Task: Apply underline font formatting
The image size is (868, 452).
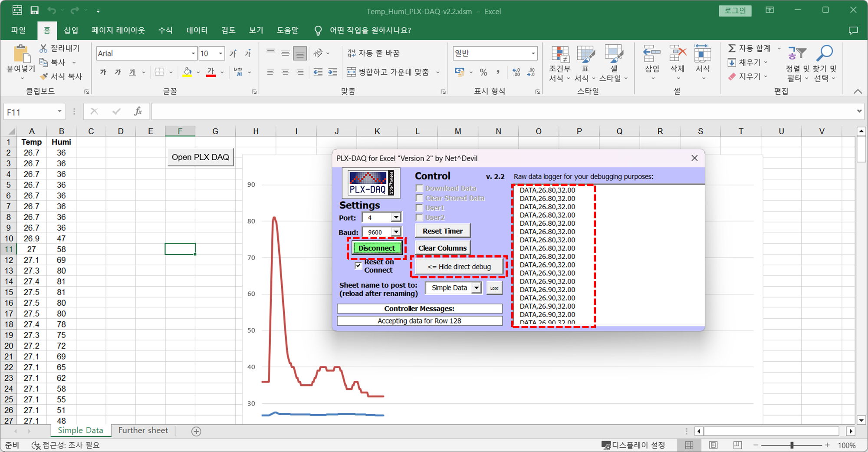Action: tap(132, 72)
